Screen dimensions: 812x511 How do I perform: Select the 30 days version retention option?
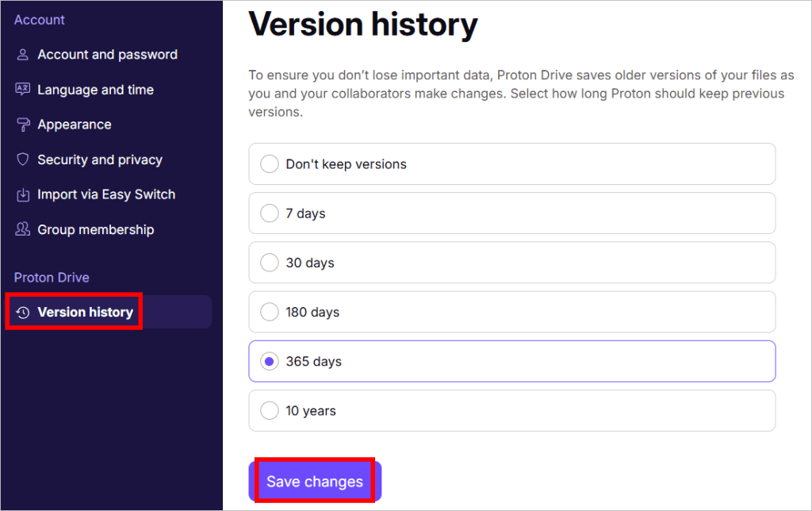[269, 263]
